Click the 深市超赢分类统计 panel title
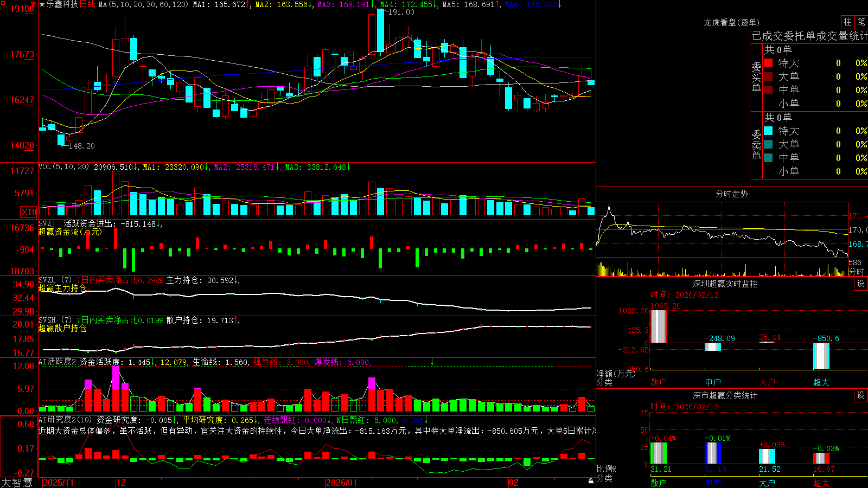Screen dimensions: 868x488 point(725,395)
